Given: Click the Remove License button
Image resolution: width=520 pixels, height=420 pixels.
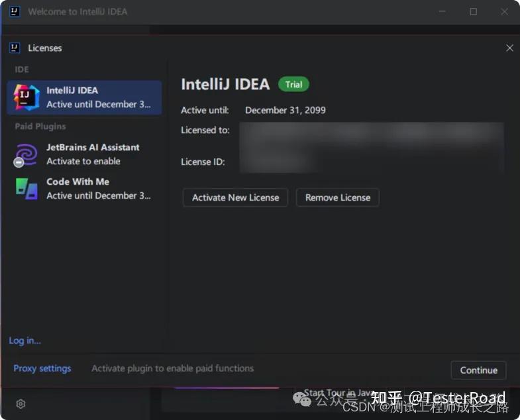Looking at the screenshot, I should (337, 197).
